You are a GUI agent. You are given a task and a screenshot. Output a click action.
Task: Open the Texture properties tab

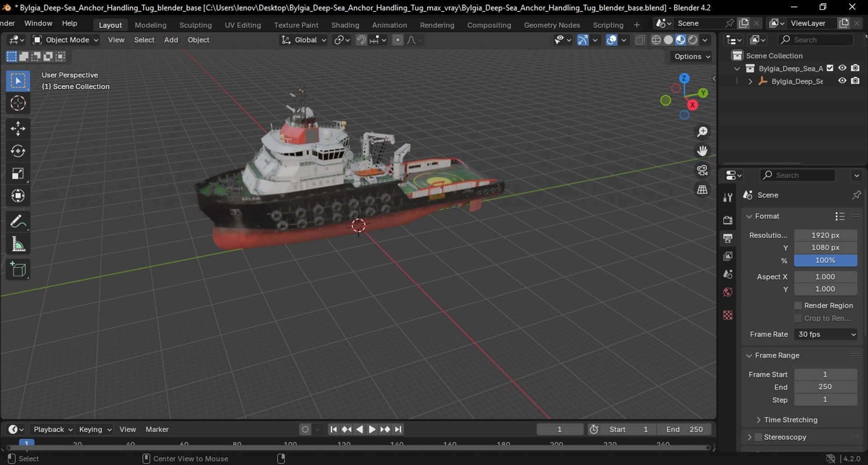coord(727,315)
